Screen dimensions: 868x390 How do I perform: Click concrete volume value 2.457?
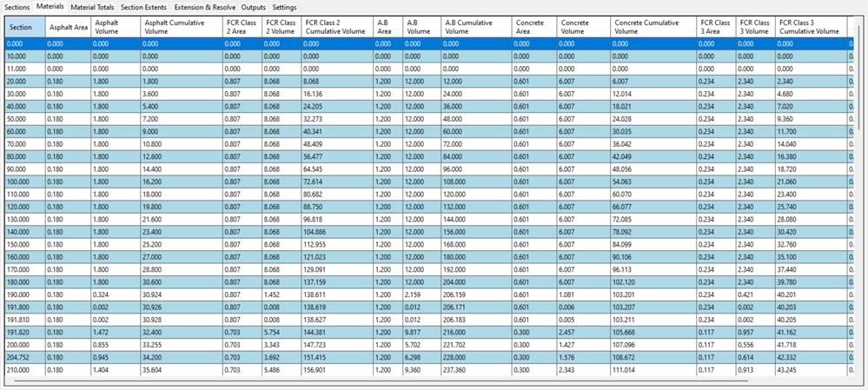click(x=584, y=332)
